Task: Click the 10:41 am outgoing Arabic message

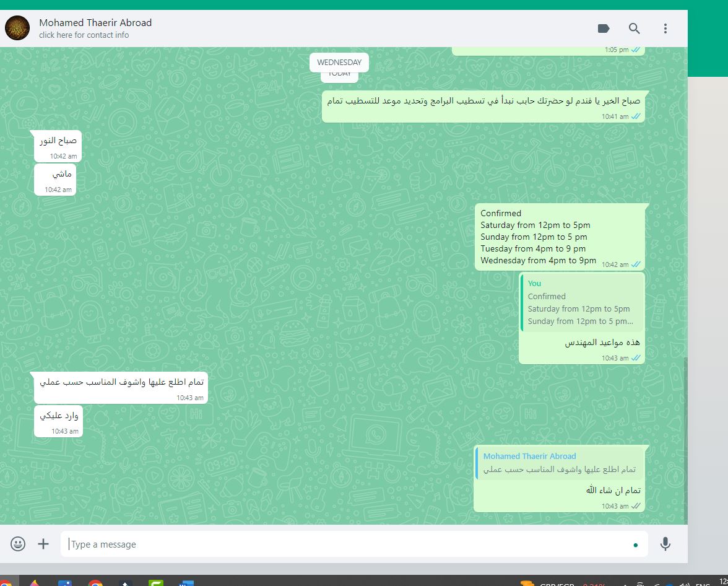Action: [483, 107]
